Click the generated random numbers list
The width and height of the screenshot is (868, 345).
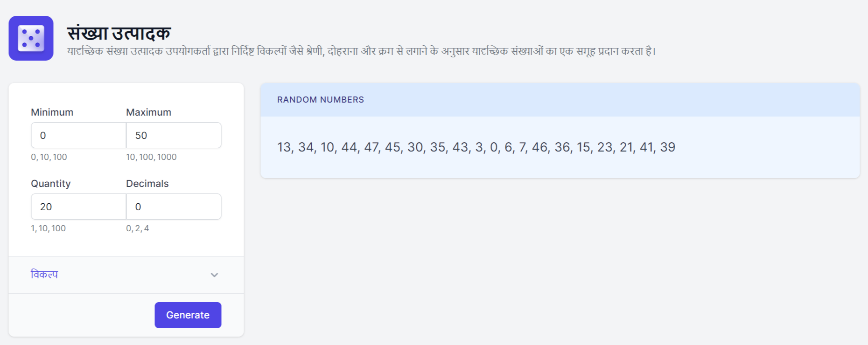(x=476, y=147)
